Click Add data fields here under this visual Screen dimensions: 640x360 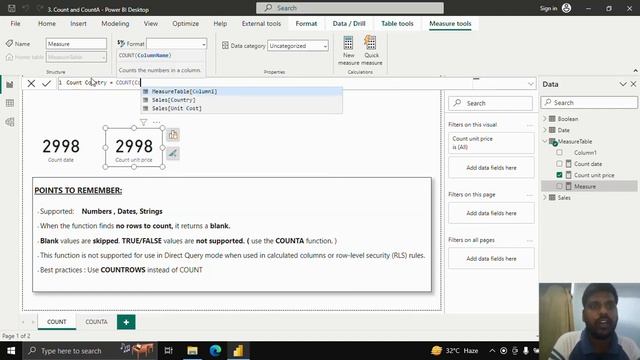coord(491,168)
